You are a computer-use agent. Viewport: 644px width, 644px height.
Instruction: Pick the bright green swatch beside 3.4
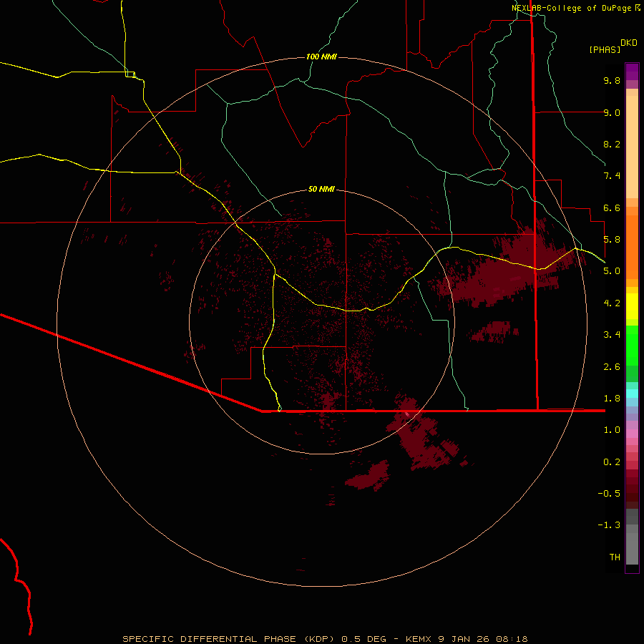coord(632,345)
